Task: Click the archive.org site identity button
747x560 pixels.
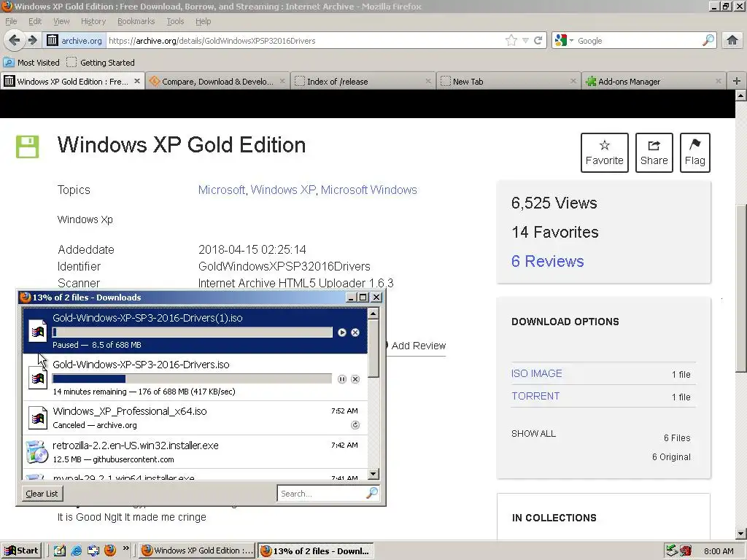Action: [74, 41]
